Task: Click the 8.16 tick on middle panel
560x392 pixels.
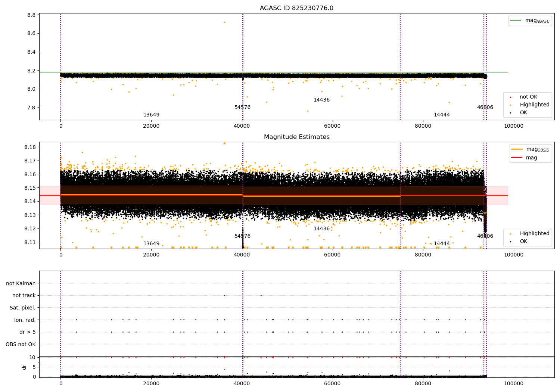Action: click(x=30, y=174)
